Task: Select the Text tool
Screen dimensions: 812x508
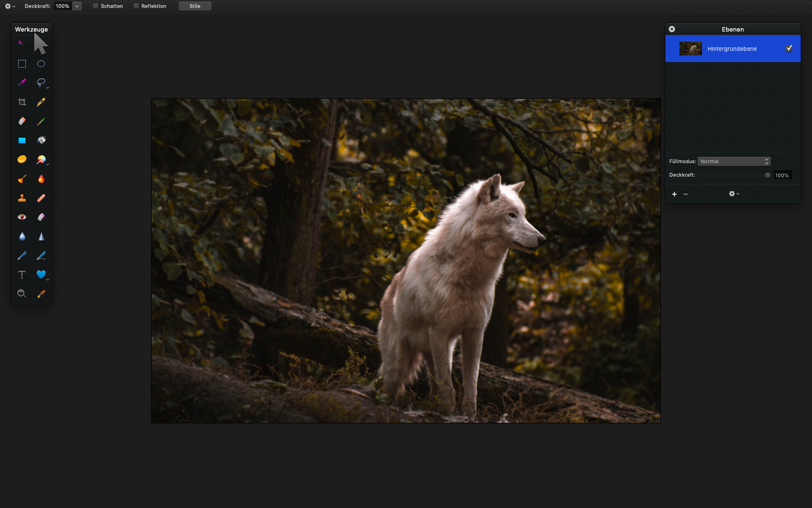Action: point(22,275)
